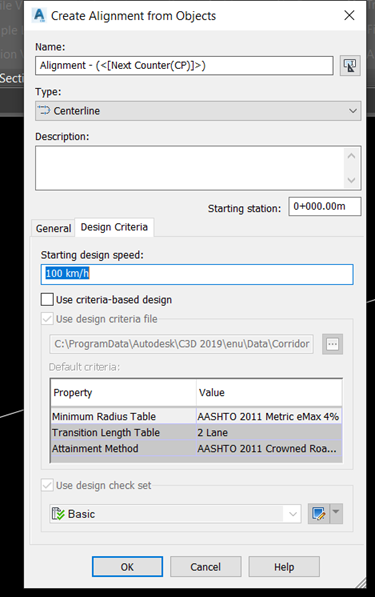Select the Transition Length Table row
The height and width of the screenshot is (597, 375).
[196, 433]
